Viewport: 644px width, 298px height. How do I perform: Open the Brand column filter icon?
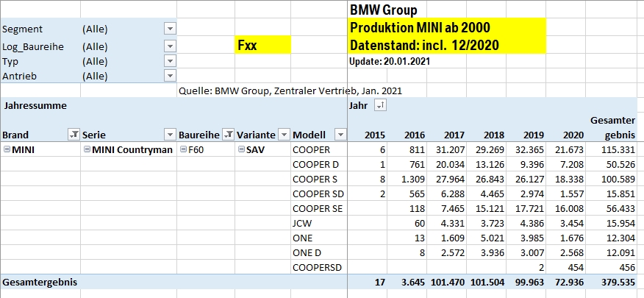pyautogui.click(x=74, y=135)
